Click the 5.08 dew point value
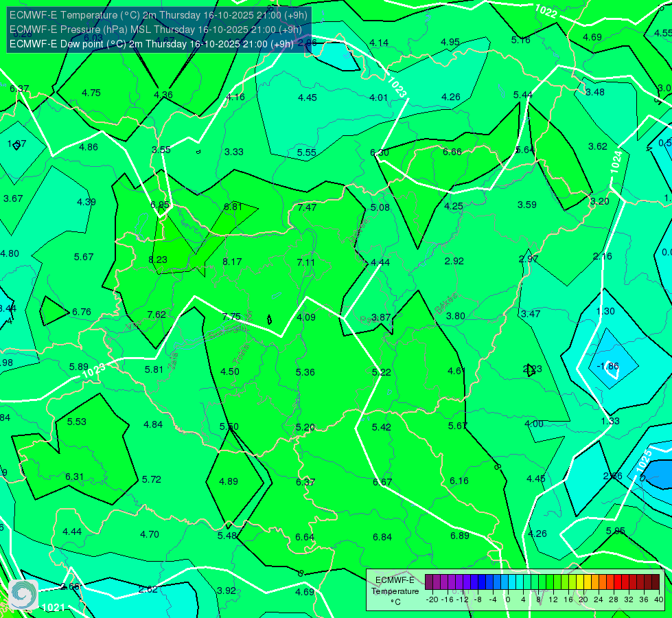672x618 pixels. pos(380,207)
